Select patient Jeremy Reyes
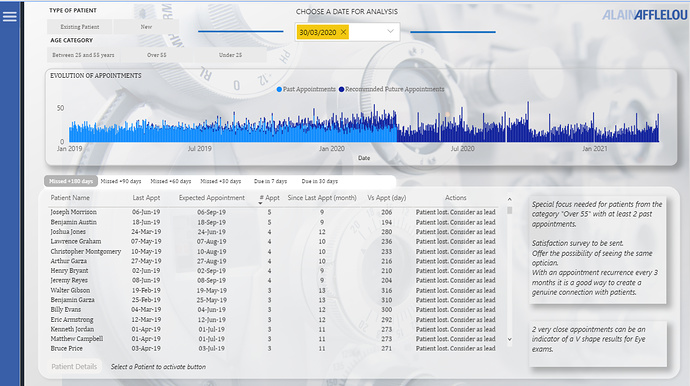Screen dimensions: 690x386 pyautogui.click(x=69, y=280)
